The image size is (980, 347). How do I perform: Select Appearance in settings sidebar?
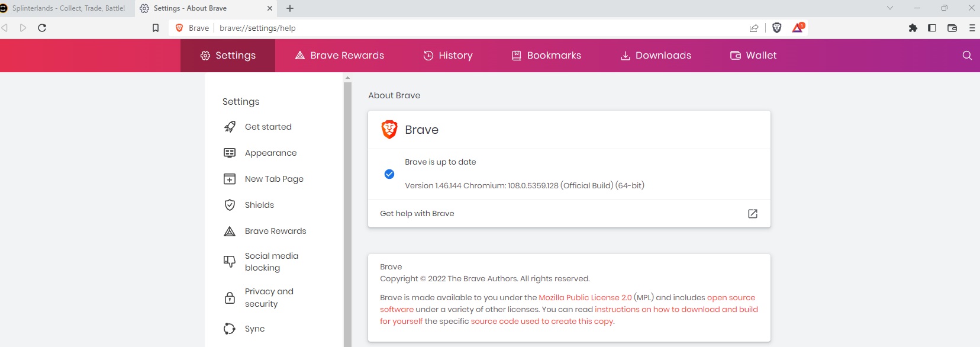[271, 153]
